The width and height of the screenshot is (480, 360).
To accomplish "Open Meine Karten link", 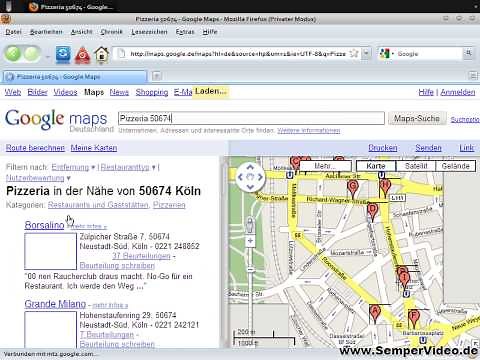I will 94,148.
